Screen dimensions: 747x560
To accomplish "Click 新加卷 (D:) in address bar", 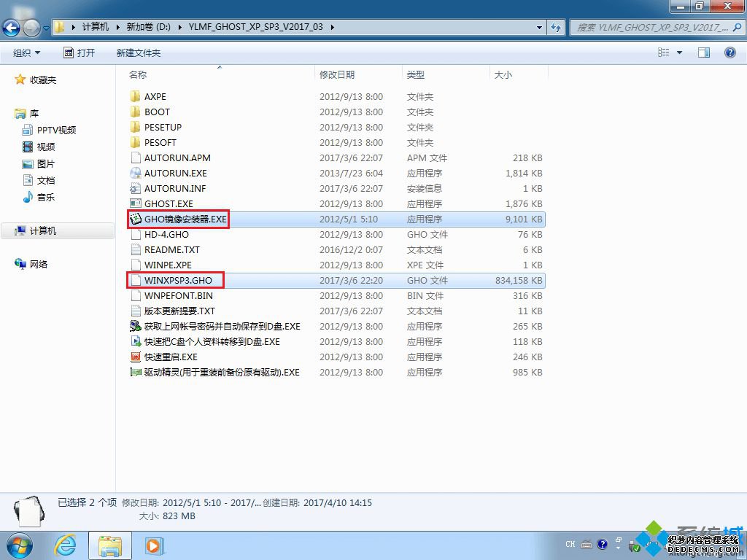I will 148,27.
